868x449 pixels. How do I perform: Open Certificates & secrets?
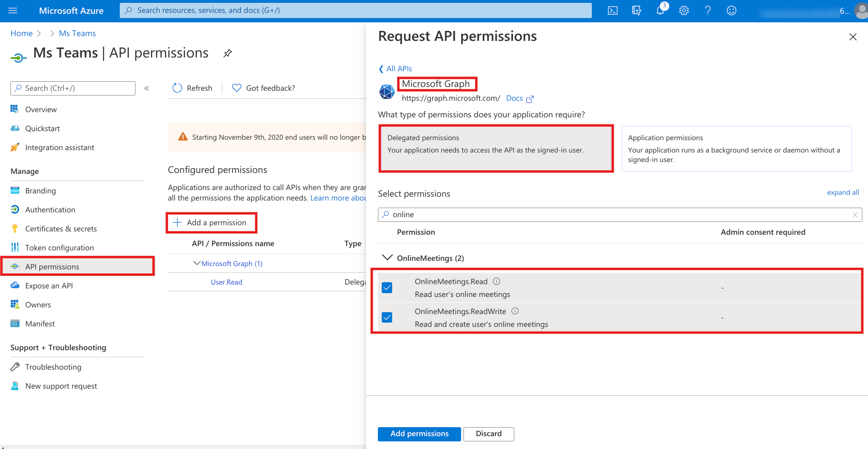pyautogui.click(x=61, y=229)
